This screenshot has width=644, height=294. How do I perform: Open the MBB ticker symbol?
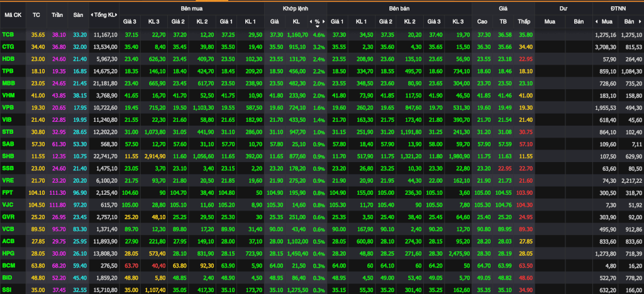[x=8, y=83]
